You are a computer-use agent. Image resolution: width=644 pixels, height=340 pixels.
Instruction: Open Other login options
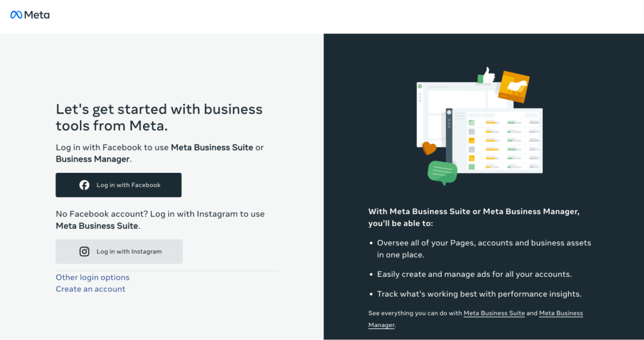coord(92,277)
